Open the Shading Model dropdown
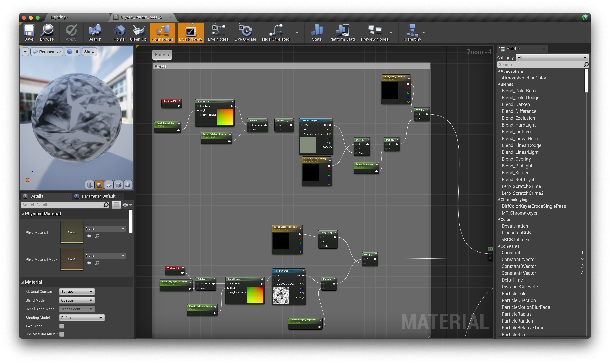610x364 pixels. pyautogui.click(x=82, y=318)
